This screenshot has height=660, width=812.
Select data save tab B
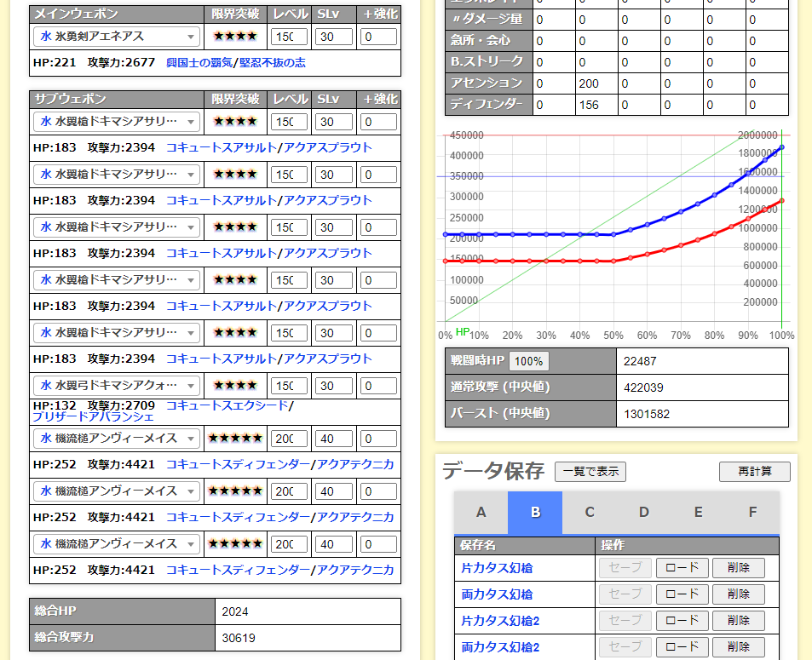coord(535,513)
